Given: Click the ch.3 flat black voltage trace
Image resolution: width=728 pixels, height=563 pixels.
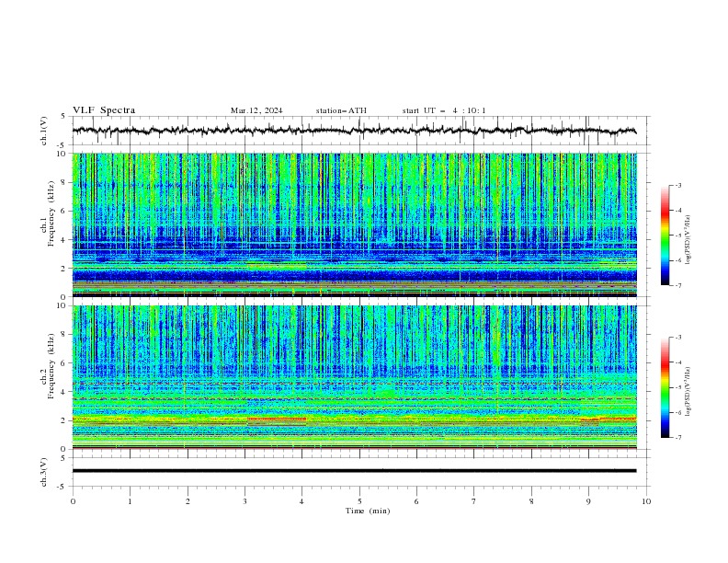Looking at the screenshot, I should tap(354, 471).
